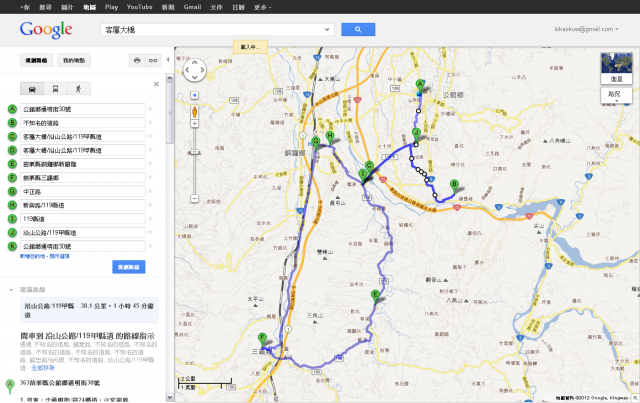This screenshot has height=403, width=640.
Task: Click the map zoom slider handle
Action: point(195,152)
